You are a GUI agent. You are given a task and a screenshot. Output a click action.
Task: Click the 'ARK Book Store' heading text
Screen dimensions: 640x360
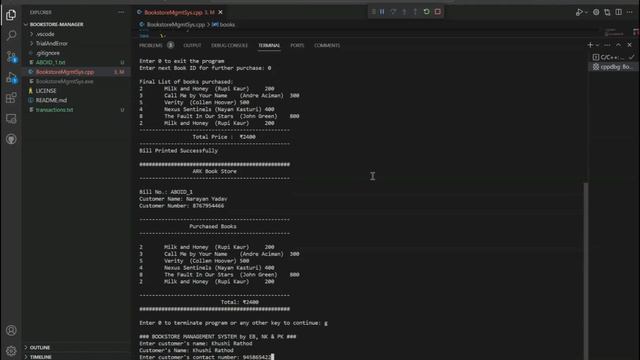[214, 171]
